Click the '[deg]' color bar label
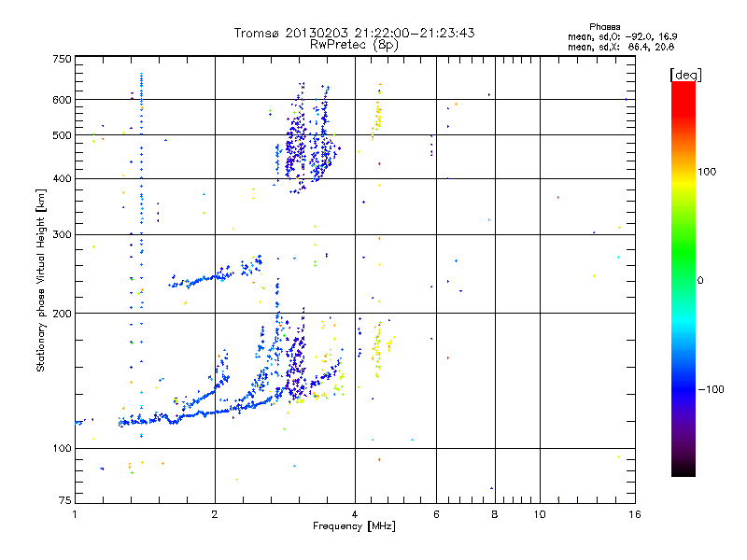 pos(685,75)
